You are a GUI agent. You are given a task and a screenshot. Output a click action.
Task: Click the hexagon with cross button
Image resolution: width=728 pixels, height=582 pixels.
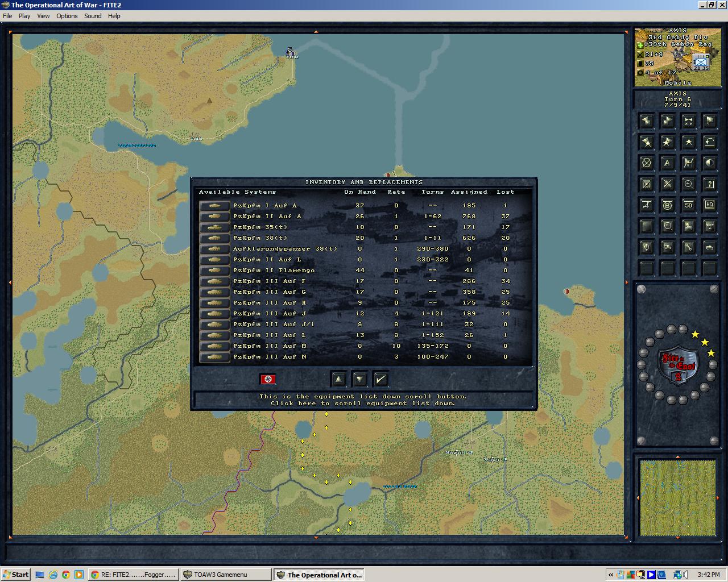pyautogui.click(x=646, y=163)
